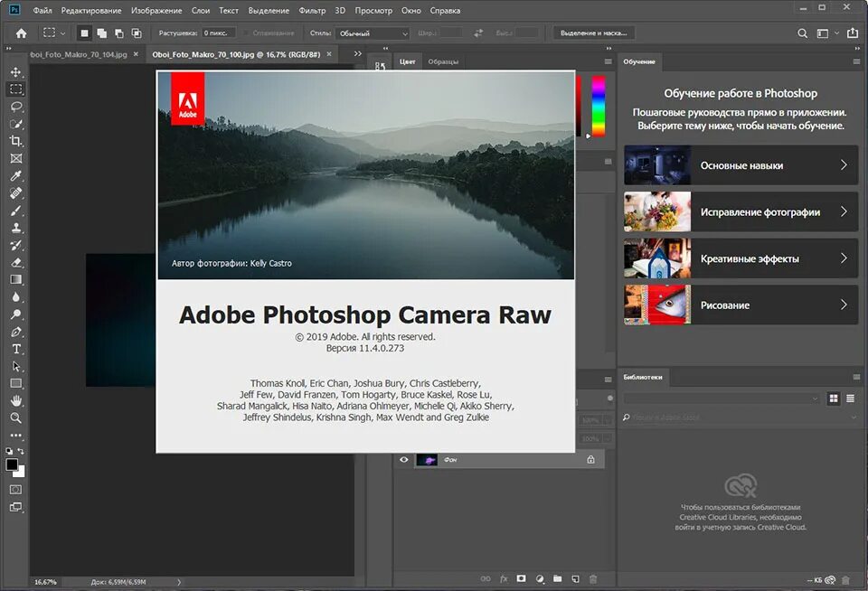Open the Редактирование menu
Viewport: 868px width, 591px height.
click(91, 11)
